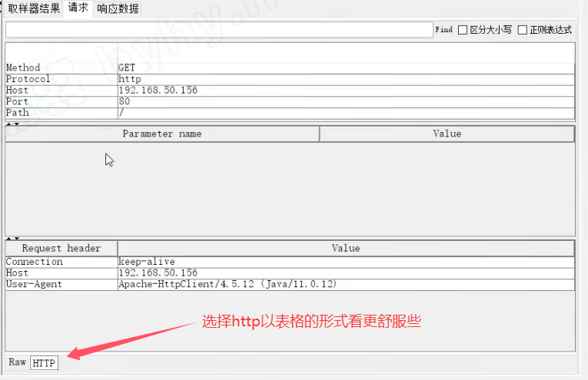This screenshot has height=380, width=588.
Task: Select the User-Agent header row
Action: (x=61, y=284)
